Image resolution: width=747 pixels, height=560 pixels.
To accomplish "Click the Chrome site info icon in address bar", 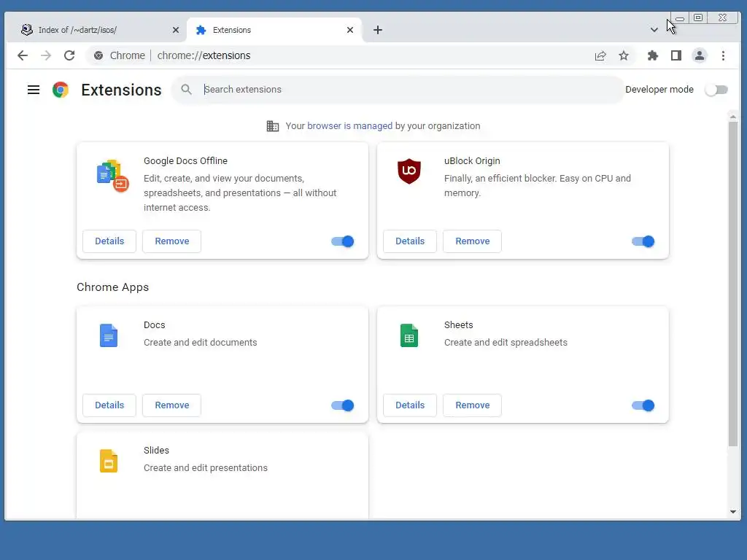I will [x=98, y=55].
